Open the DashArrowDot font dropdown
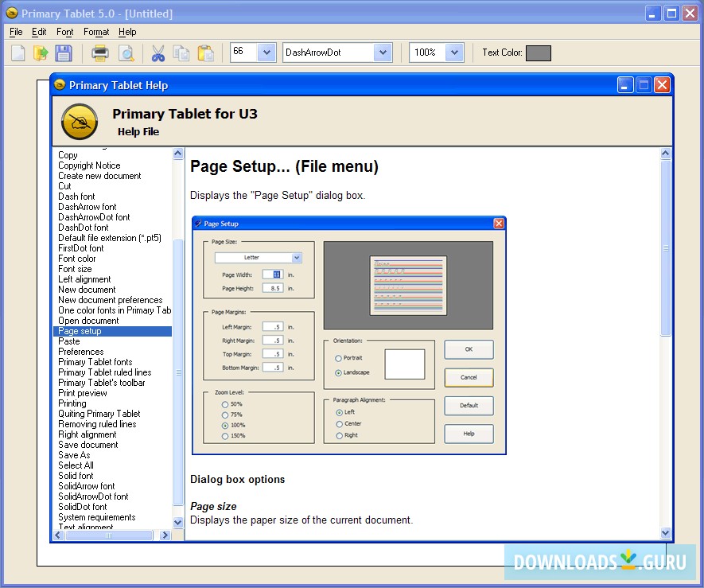Viewport: 704px width, 588px height. pyautogui.click(x=383, y=53)
